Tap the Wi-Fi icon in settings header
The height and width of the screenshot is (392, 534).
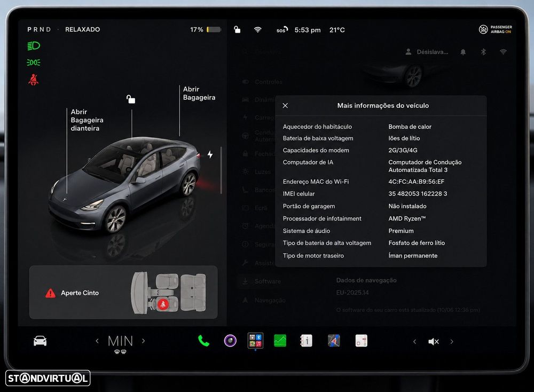[504, 52]
